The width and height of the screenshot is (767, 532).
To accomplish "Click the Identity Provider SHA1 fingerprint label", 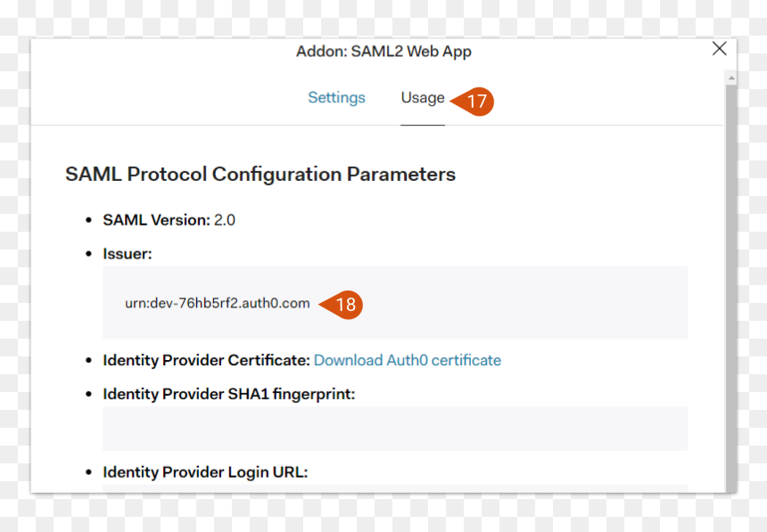I will tap(229, 394).
